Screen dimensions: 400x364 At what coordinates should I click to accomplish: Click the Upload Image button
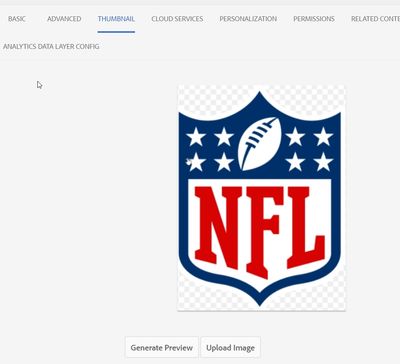[x=230, y=348]
